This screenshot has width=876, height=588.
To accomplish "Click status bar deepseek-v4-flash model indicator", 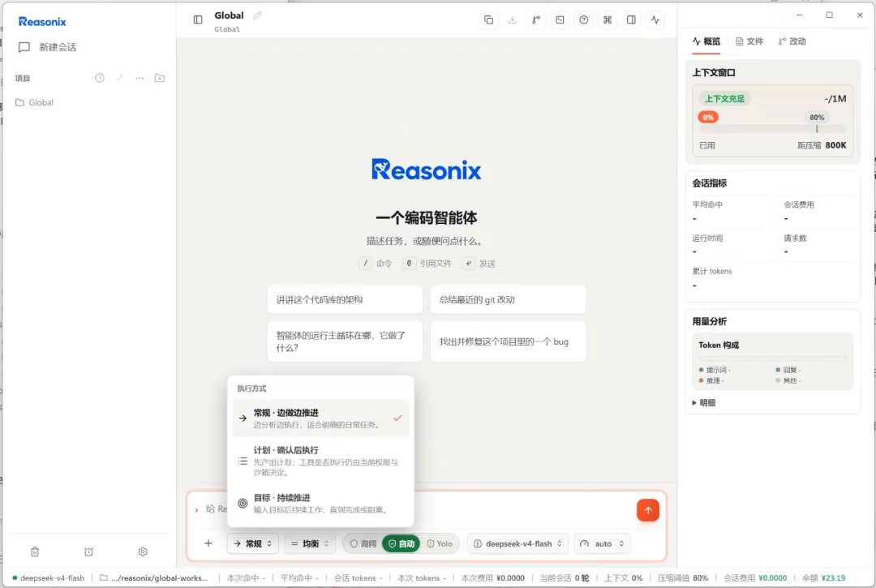I will pos(49,578).
